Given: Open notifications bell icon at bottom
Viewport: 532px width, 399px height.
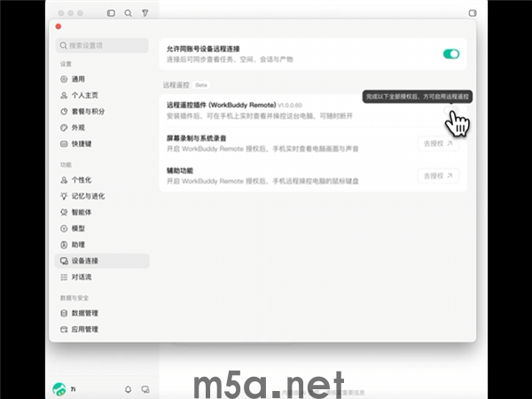Looking at the screenshot, I should (x=128, y=389).
